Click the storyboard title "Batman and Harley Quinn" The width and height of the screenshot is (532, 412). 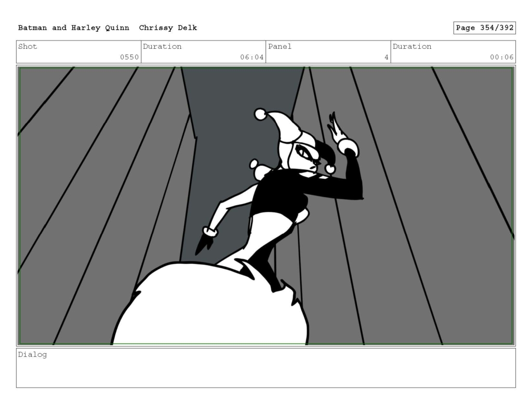[74, 28]
